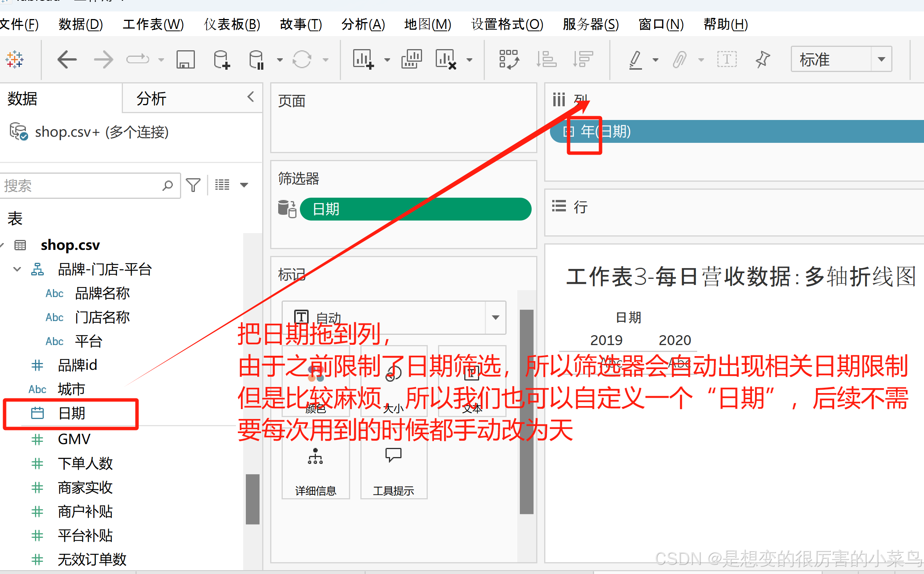Viewport: 924px width, 574px height.
Task: Switch to the 分析 pane tab
Action: tap(151, 99)
